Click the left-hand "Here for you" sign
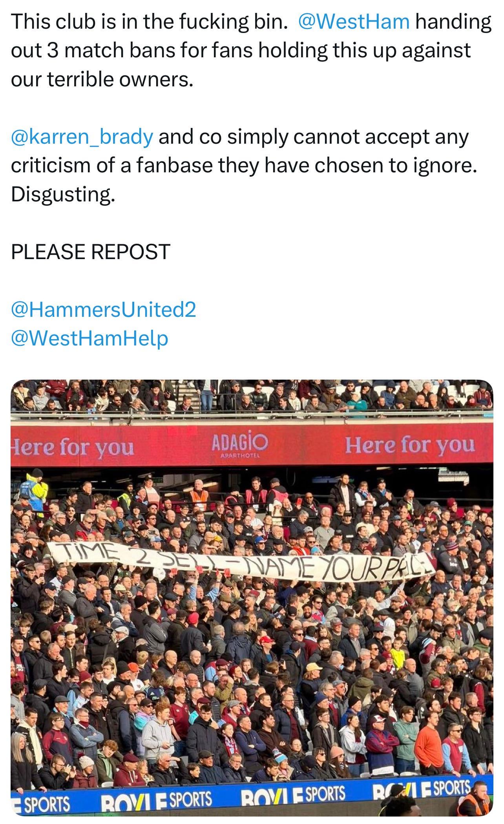 [x=73, y=448]
